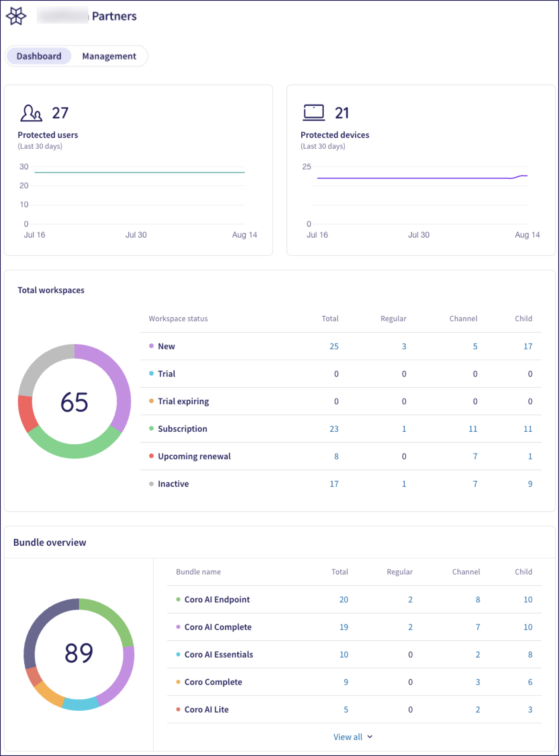Screen dimensions: 559x756
Task: Click the Bundle overview section heading
Action: (50, 542)
